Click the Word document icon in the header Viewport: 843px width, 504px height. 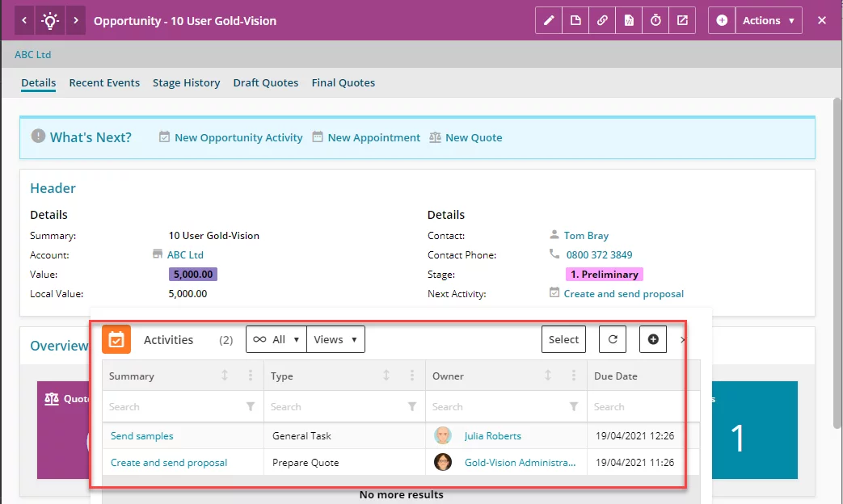[629, 20]
